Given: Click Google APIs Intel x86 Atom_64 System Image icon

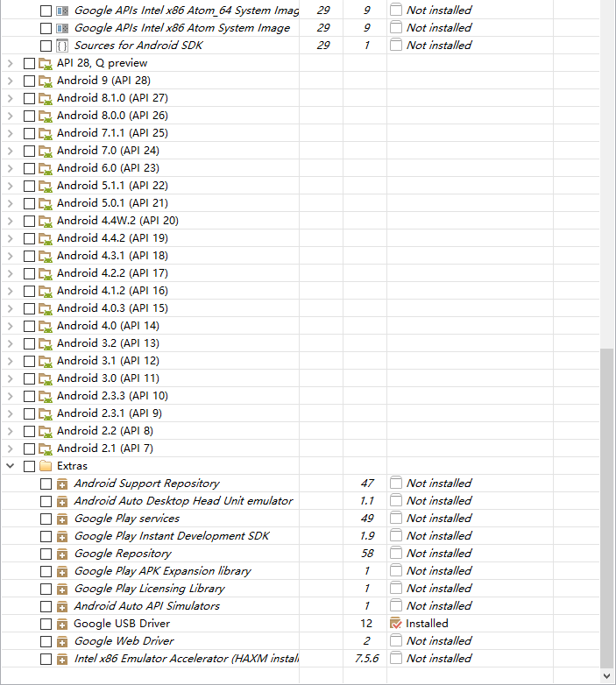Looking at the screenshot, I should point(62,11).
